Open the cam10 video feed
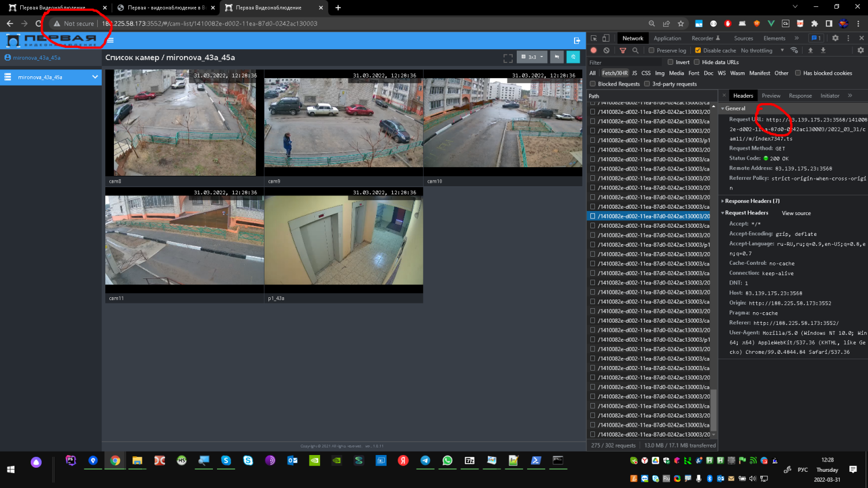Viewport: 868px width, 488px height. pyautogui.click(x=503, y=123)
